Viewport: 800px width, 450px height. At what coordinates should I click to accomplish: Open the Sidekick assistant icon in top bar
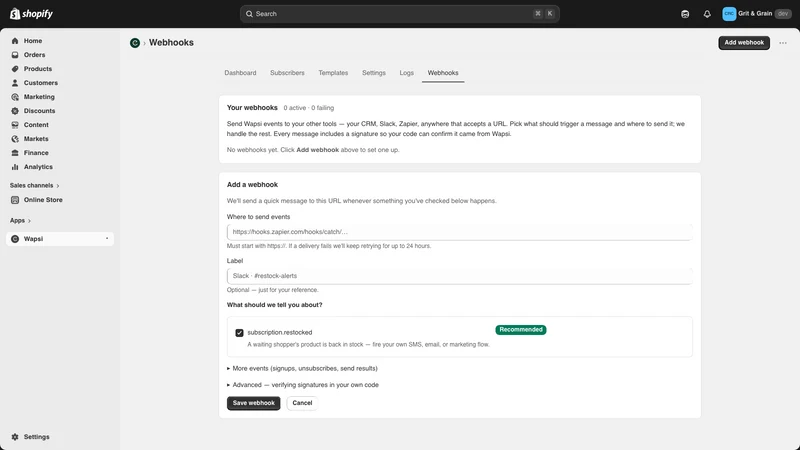[x=685, y=14]
